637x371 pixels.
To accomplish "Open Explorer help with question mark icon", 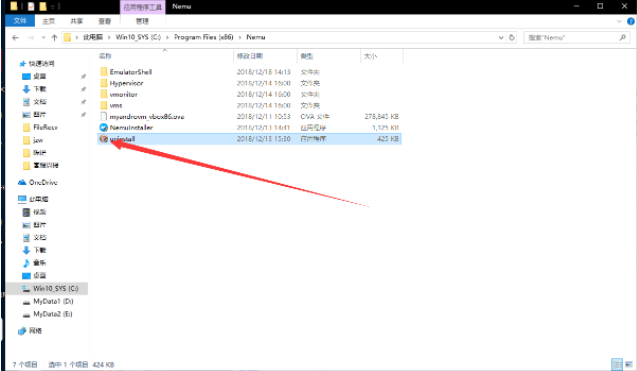I will coord(631,21).
